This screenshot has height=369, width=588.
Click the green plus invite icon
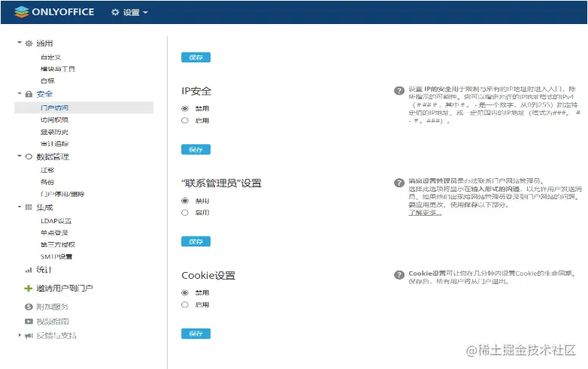[x=29, y=288]
